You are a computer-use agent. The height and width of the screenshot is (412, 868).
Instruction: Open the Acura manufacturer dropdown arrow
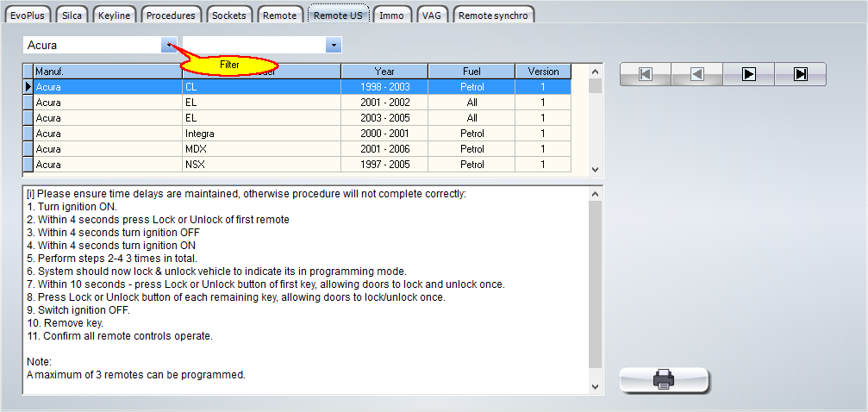click(169, 46)
